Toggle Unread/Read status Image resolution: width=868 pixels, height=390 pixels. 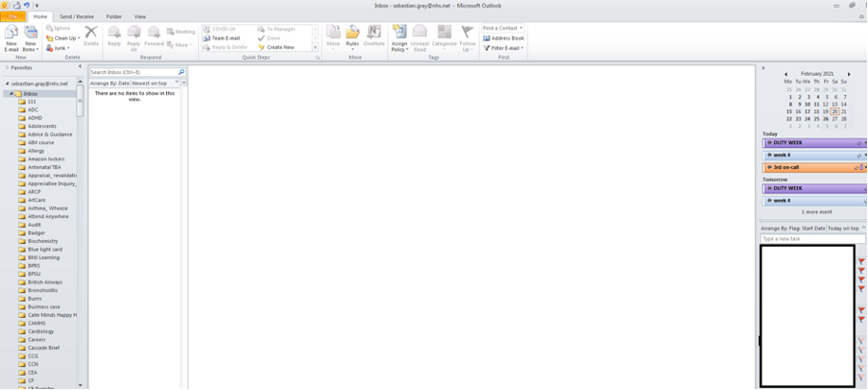click(420, 38)
